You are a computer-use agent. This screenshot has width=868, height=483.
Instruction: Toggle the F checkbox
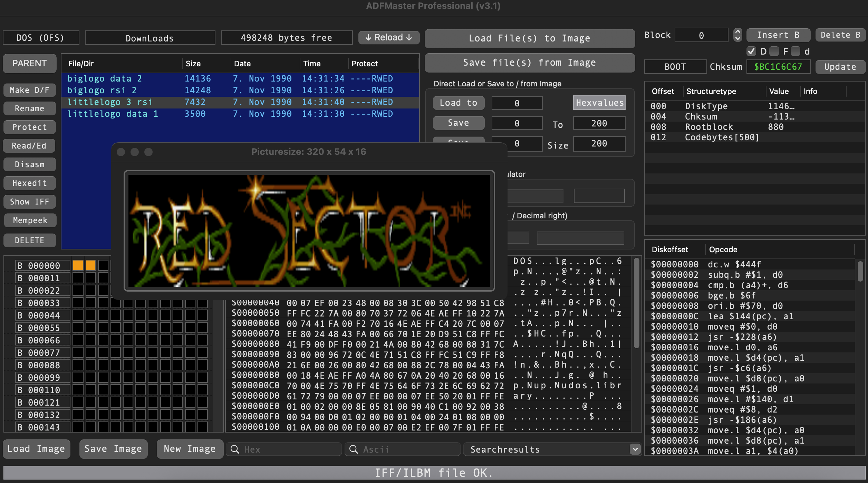tap(774, 51)
